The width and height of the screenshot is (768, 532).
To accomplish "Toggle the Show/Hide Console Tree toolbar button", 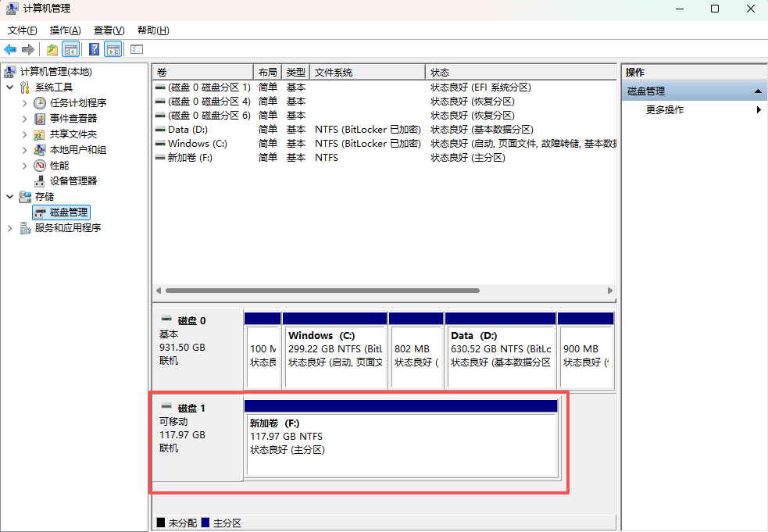I will pyautogui.click(x=71, y=50).
